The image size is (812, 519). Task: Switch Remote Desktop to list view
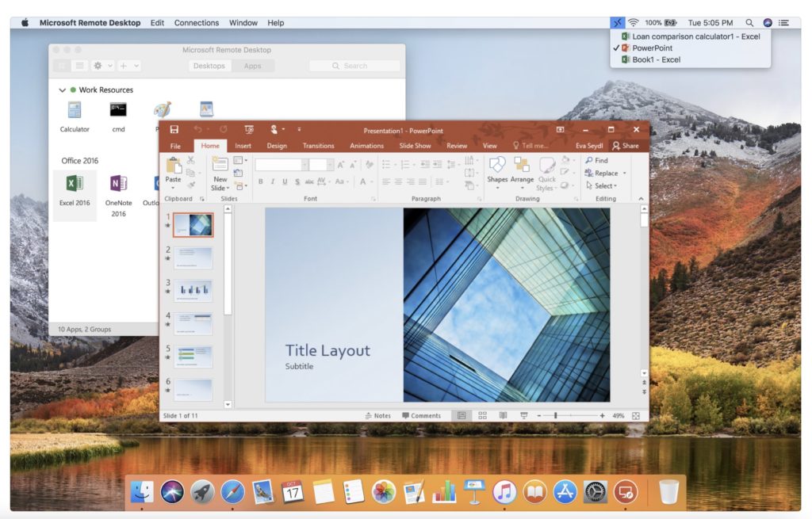(x=79, y=66)
